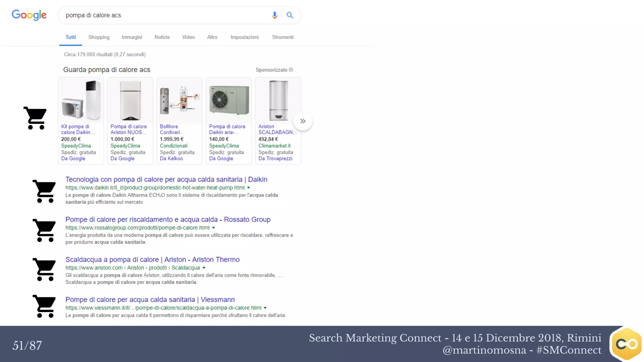
Task: Open Impostazioni menu
Action: [245, 37]
